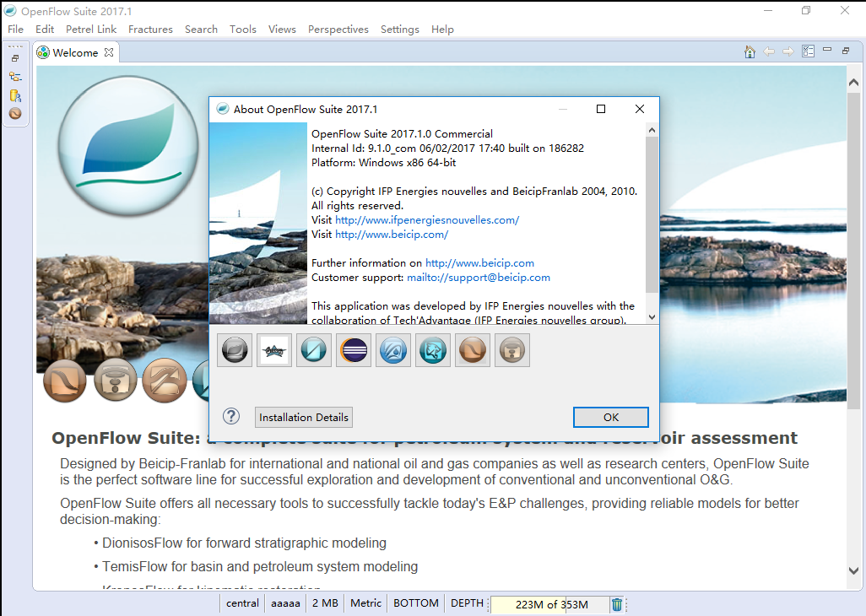
Task: Click the Groovy star logo icon in About dialog
Action: click(274, 350)
